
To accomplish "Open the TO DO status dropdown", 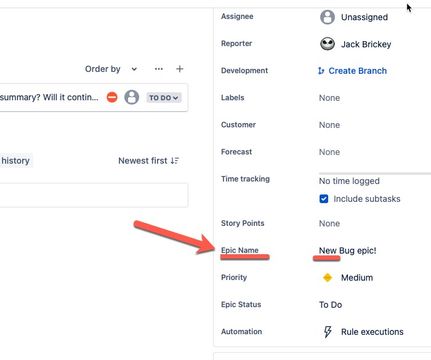I will [163, 98].
